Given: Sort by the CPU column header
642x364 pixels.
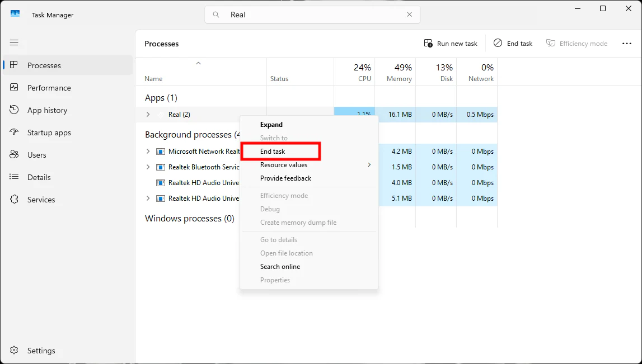Looking at the screenshot, I should [354, 72].
